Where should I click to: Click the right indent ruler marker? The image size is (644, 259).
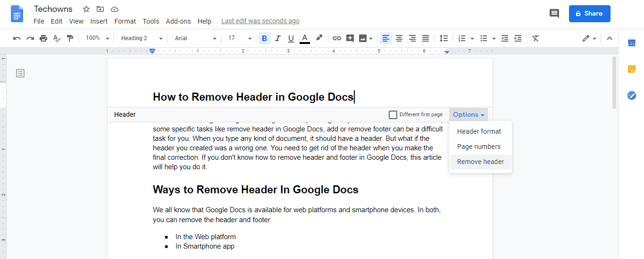[447, 52]
